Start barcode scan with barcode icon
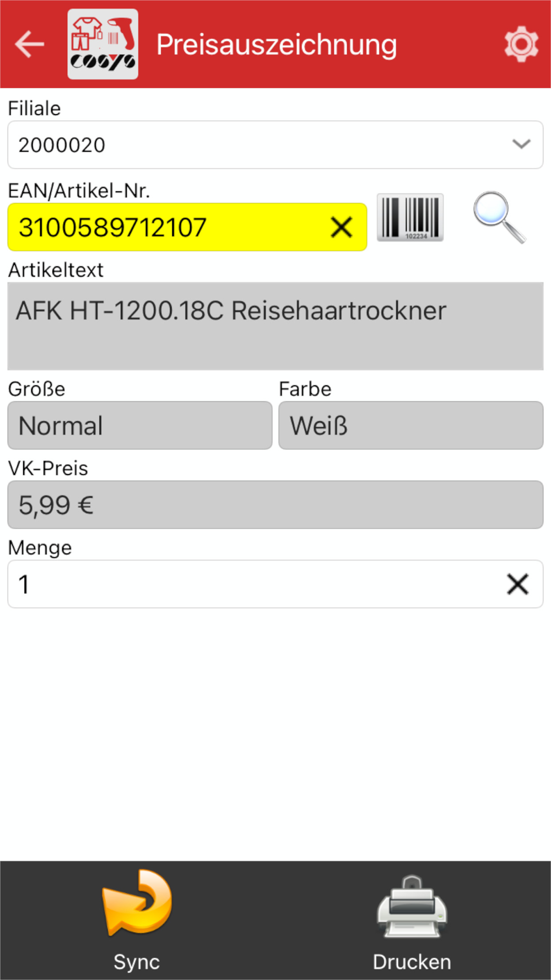Screen dimensions: 551x980 click(x=410, y=218)
